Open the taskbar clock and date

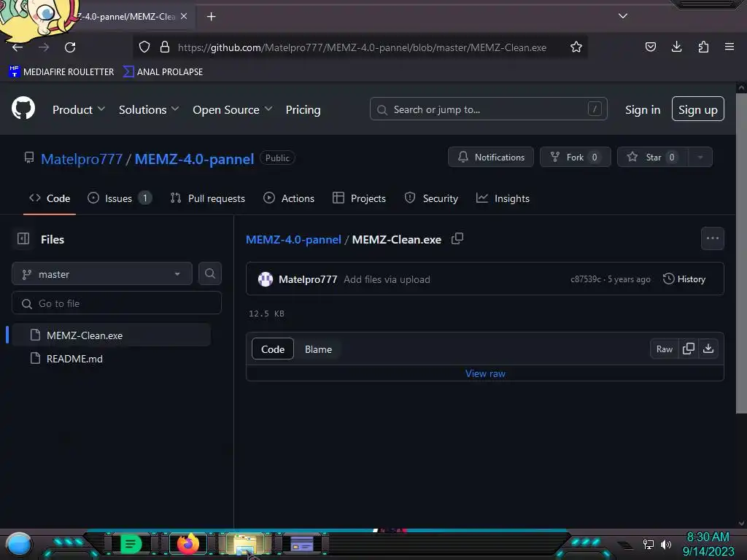(708, 544)
